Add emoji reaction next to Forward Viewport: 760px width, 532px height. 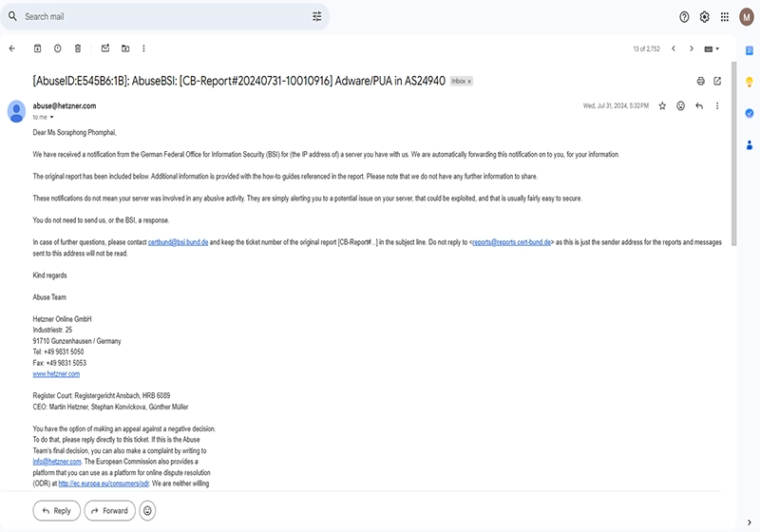[x=147, y=511]
